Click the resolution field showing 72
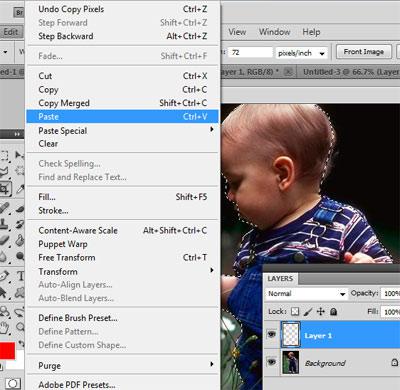 (251, 52)
